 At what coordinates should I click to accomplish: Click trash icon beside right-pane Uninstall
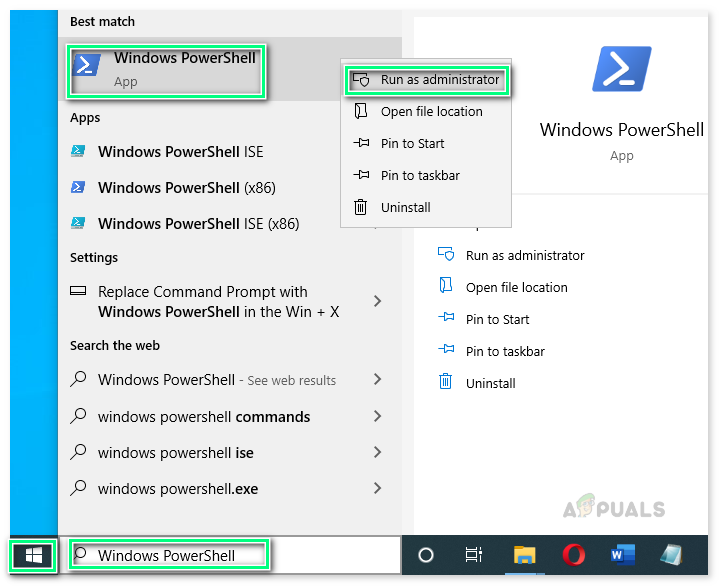445,381
